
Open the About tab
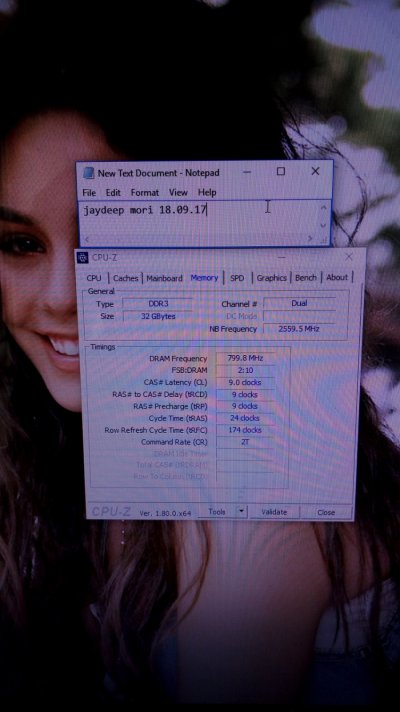[x=337, y=277]
